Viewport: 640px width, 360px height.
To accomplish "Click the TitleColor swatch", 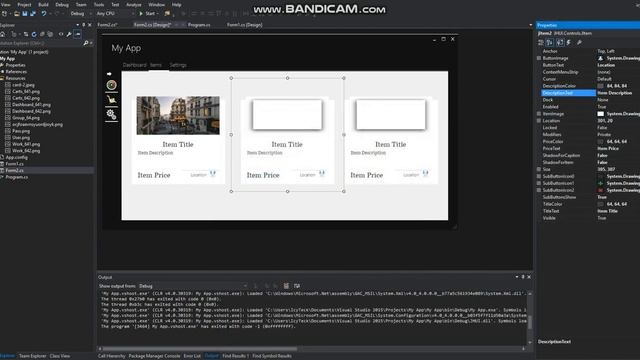I will click(x=600, y=204).
